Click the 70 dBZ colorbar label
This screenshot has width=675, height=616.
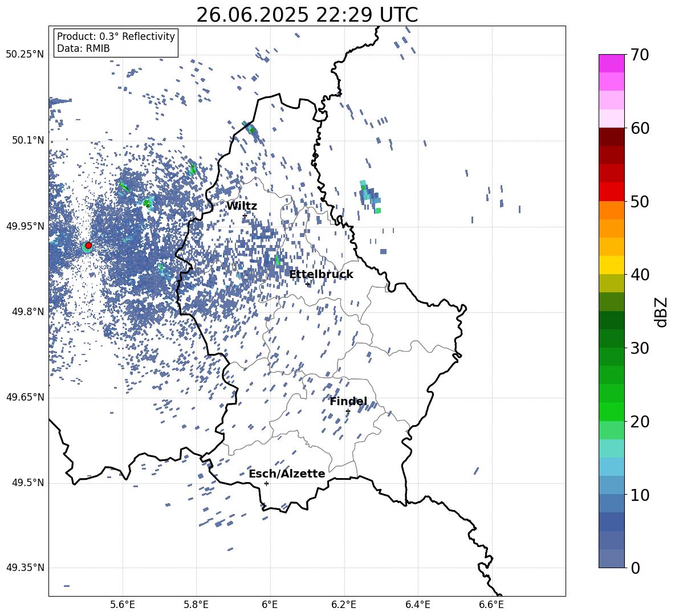coord(639,55)
